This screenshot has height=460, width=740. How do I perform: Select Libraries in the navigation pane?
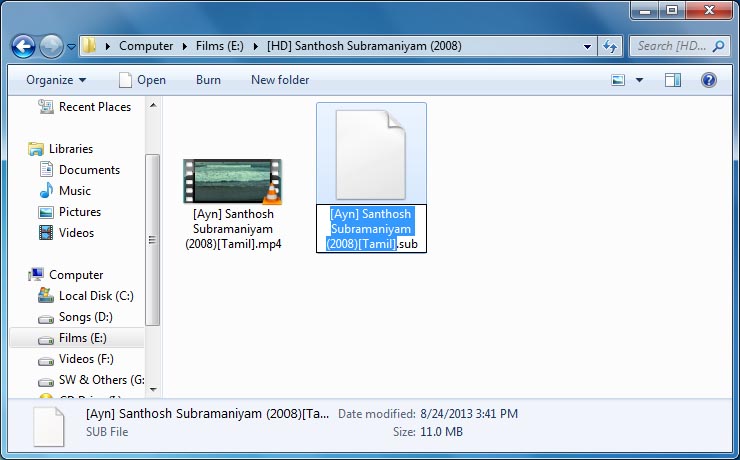pos(71,149)
